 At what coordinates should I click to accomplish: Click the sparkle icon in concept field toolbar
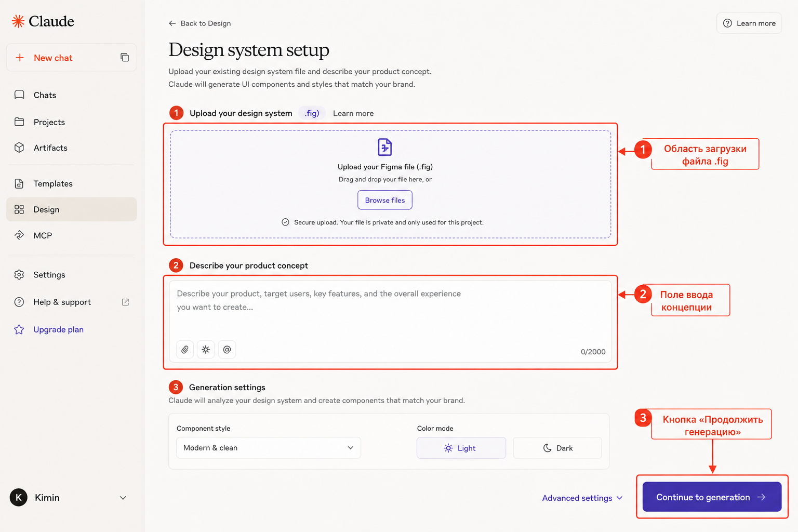tap(206, 350)
